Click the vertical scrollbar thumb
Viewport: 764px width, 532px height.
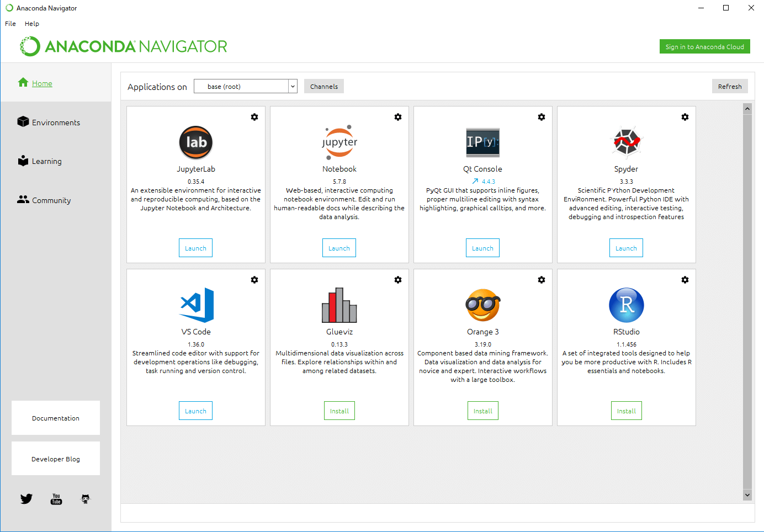click(747, 302)
